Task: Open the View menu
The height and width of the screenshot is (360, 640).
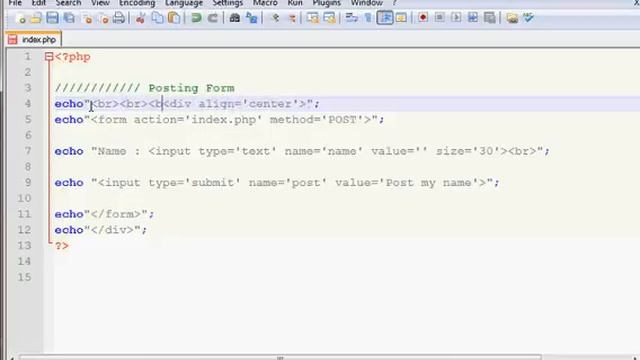Action: (x=100, y=3)
